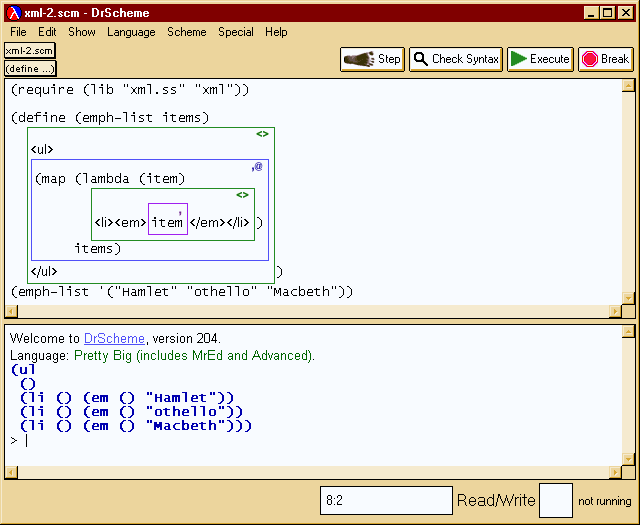Viewport: 640px width, 525px height.
Task: Click the <li><em> tag text
Action: pos(120,222)
